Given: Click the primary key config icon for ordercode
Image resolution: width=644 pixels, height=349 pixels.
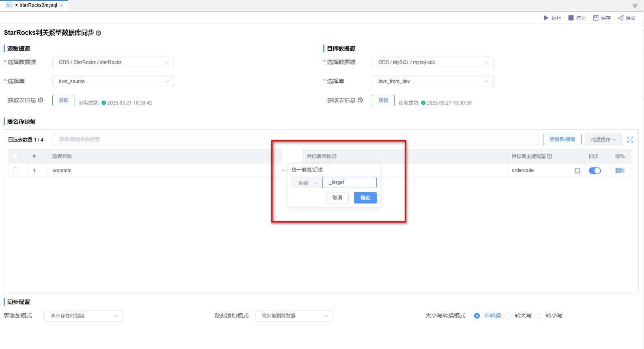Looking at the screenshot, I should 577,171.
